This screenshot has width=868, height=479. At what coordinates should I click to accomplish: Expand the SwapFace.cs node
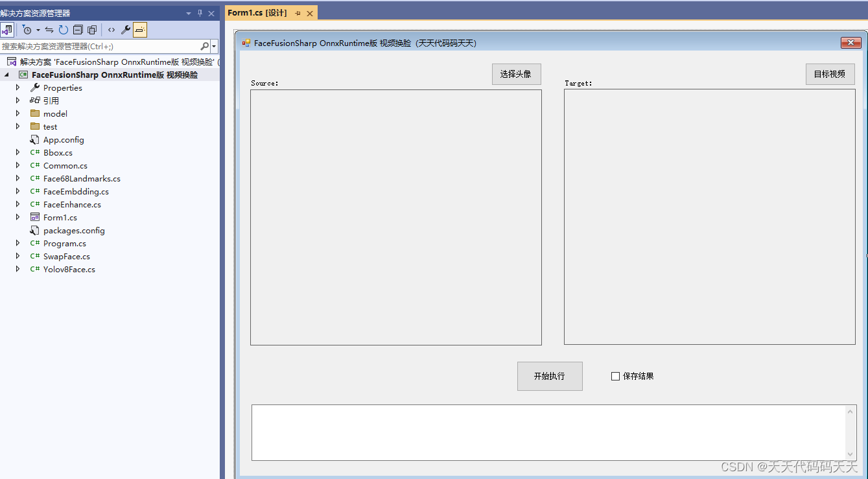[18, 256]
